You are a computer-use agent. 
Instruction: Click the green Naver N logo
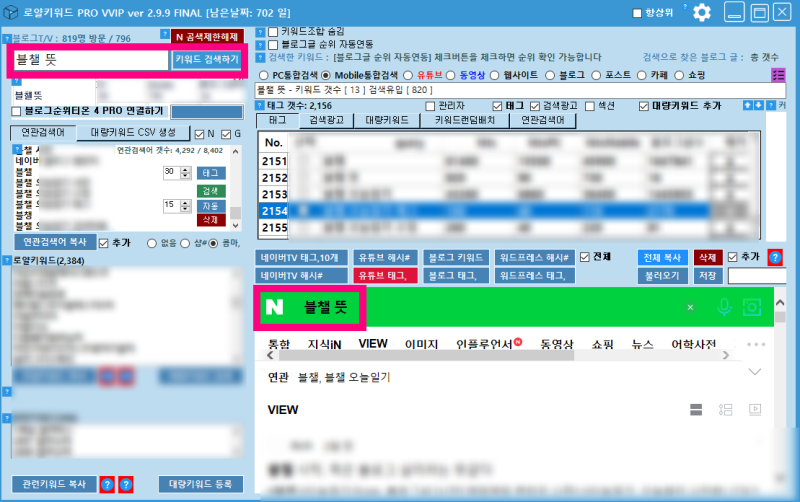pos(274,307)
